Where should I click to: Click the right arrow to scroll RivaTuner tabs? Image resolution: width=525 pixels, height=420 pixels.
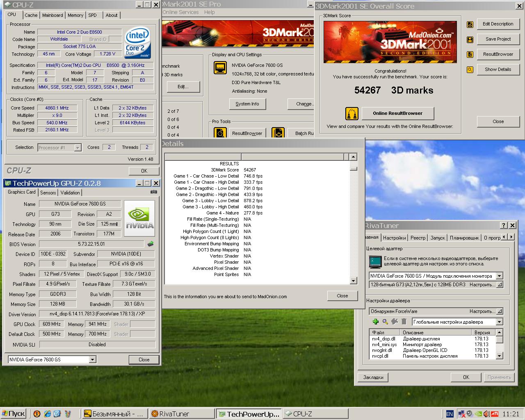tap(511, 237)
